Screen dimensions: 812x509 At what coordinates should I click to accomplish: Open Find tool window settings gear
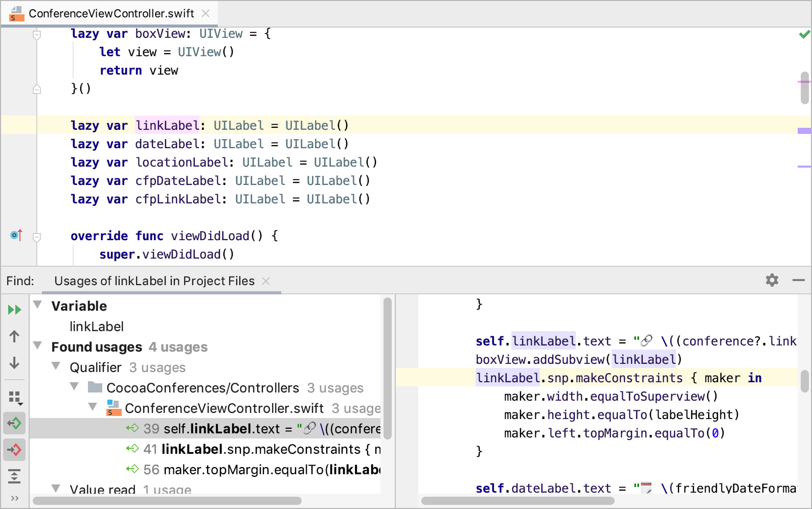point(772,280)
